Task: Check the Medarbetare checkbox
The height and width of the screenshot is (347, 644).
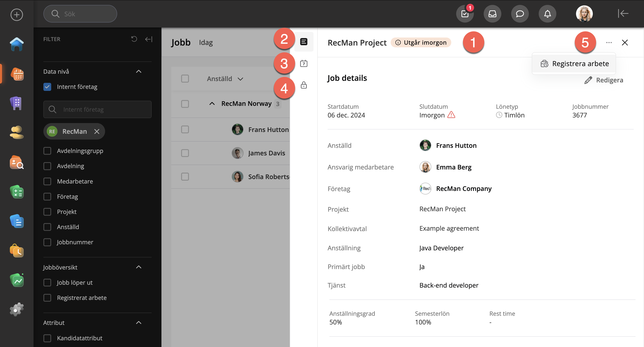Action: click(x=47, y=181)
